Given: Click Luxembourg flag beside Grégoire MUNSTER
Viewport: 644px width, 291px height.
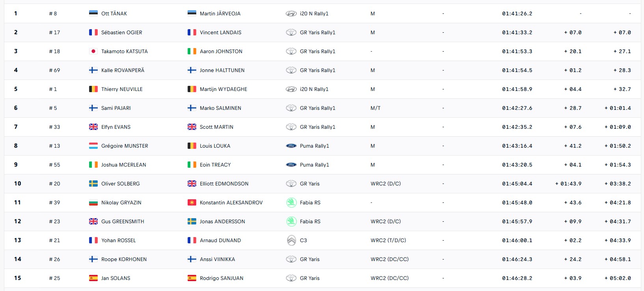Looking at the screenshot, I should click(x=93, y=146).
